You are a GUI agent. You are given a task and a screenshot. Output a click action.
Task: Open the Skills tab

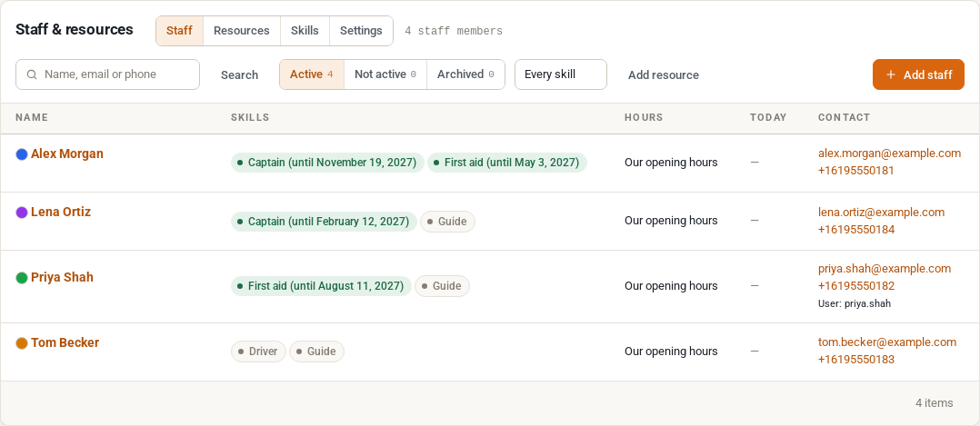point(305,31)
